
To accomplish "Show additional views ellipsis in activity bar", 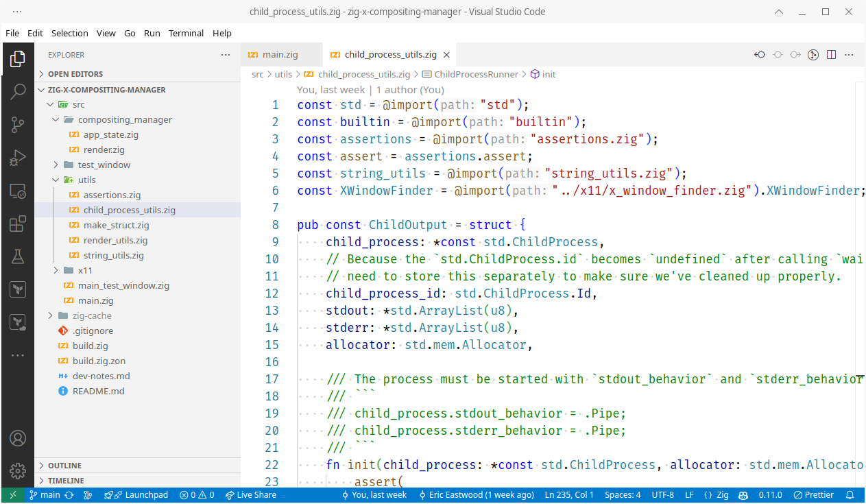I will tap(18, 355).
